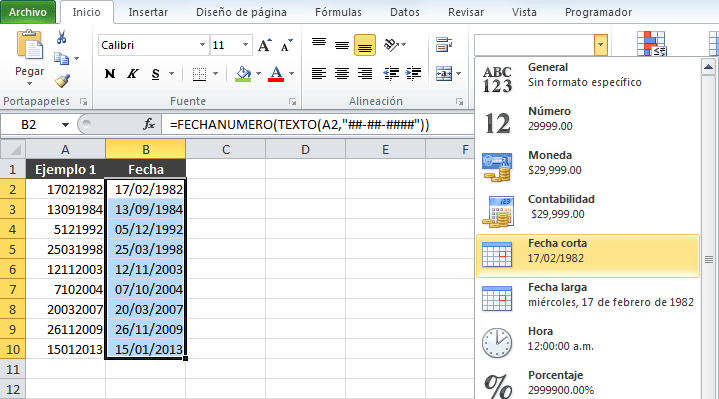The width and height of the screenshot is (719, 399).
Task: Click the text orientation icon
Action: [x=391, y=44]
